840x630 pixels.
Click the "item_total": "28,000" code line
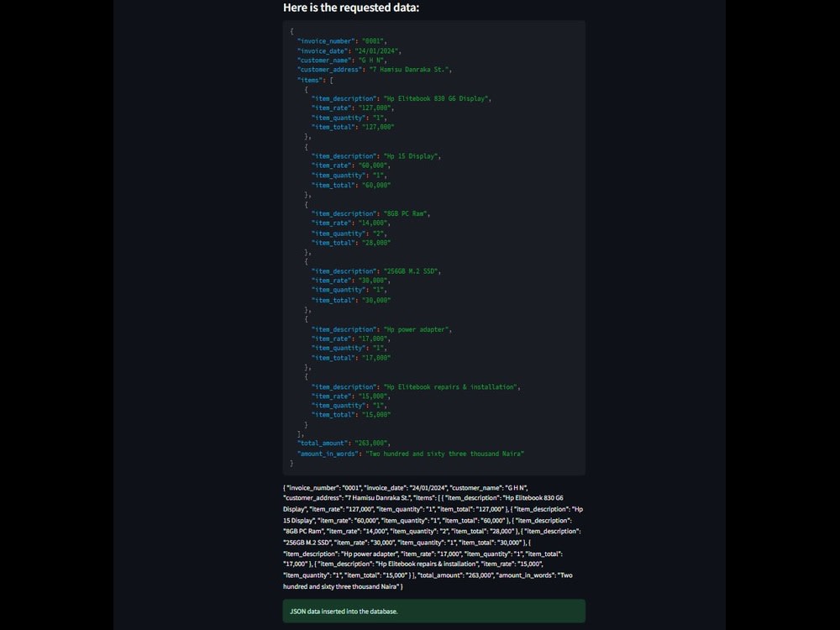point(351,243)
